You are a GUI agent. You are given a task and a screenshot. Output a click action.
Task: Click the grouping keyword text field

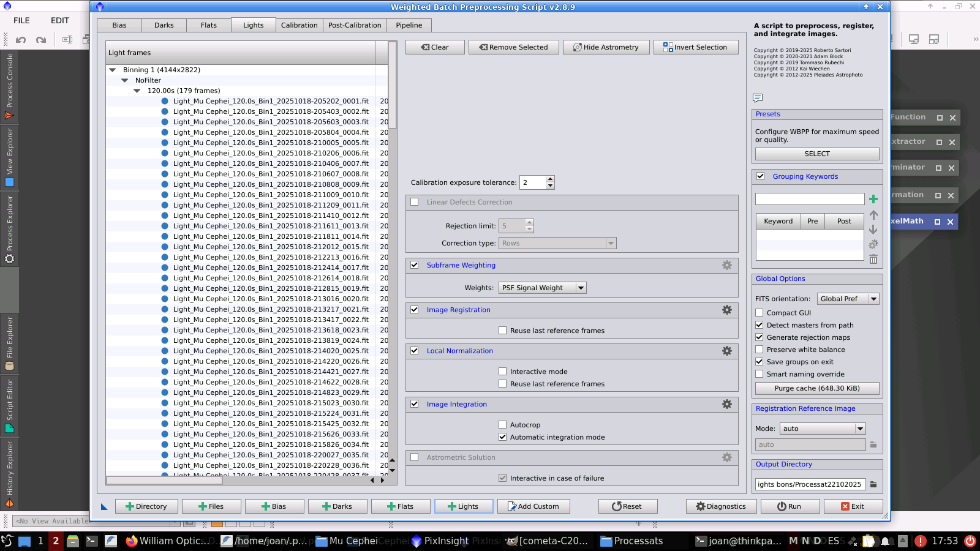point(809,199)
